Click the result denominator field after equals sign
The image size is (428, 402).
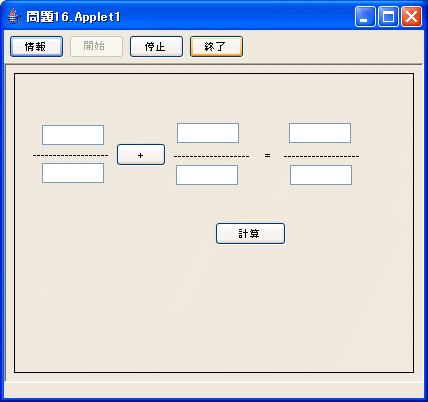[x=321, y=175]
